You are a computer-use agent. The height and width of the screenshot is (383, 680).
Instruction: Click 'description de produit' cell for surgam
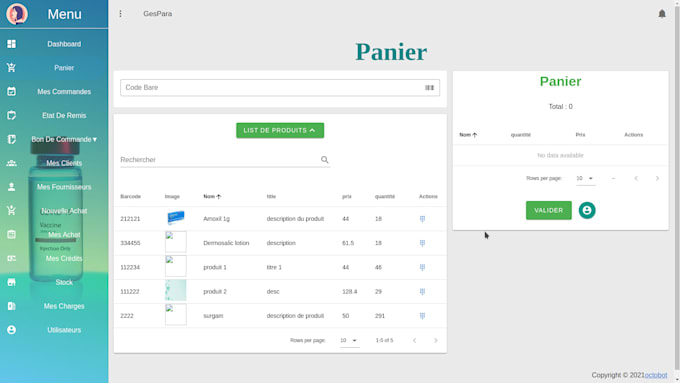[295, 316]
